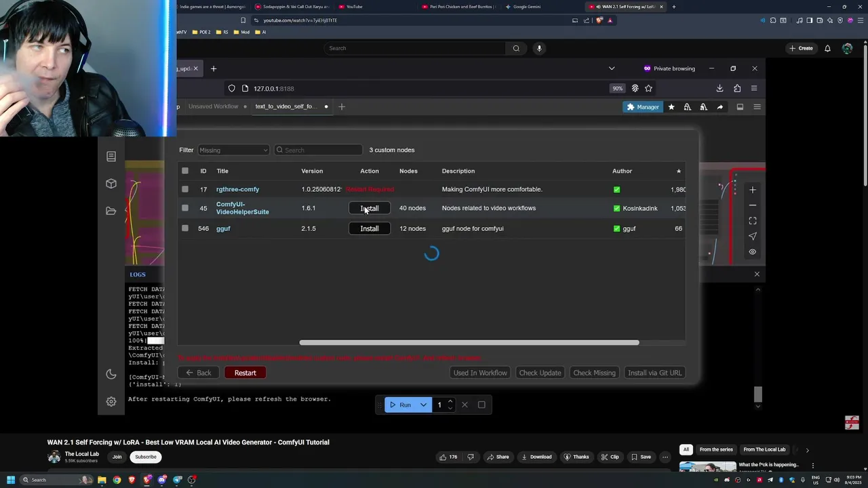Expand the Firefox tab list chevron
The image size is (868, 488).
click(612, 68)
